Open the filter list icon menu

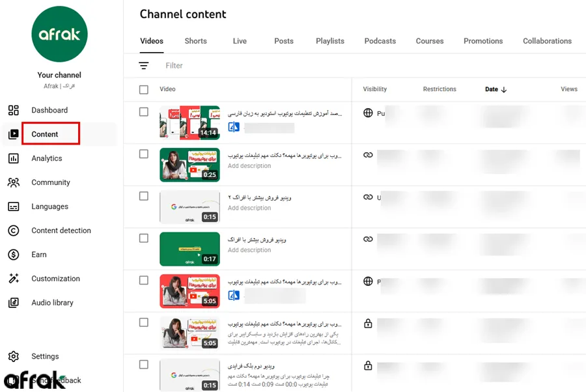144,66
